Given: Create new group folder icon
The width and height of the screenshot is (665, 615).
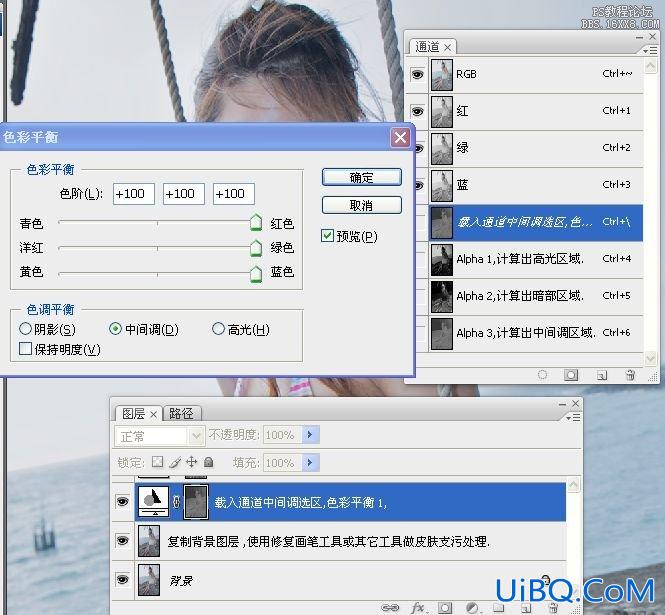Looking at the screenshot, I should click(x=498, y=608).
